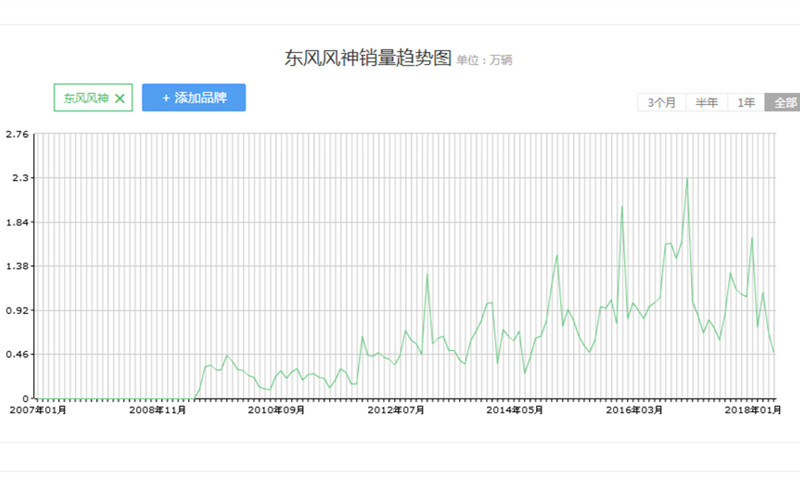This screenshot has width=800, height=480.
Task: Click the chart title 东风风神销量趋势图
Action: point(368,58)
